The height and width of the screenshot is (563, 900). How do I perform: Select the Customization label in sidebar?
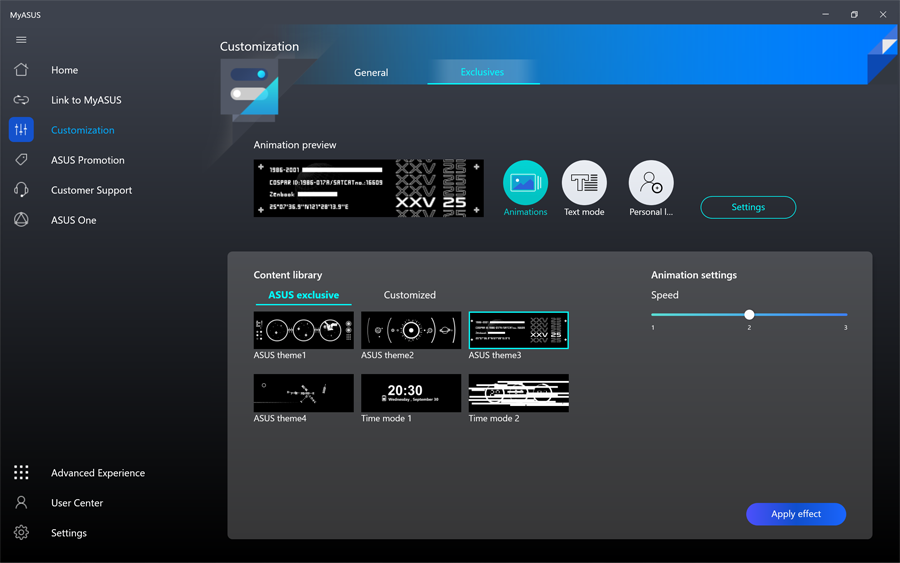pos(83,130)
